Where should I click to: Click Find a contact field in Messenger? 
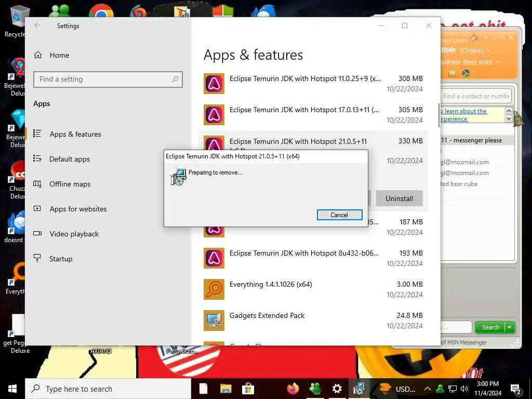click(476, 96)
